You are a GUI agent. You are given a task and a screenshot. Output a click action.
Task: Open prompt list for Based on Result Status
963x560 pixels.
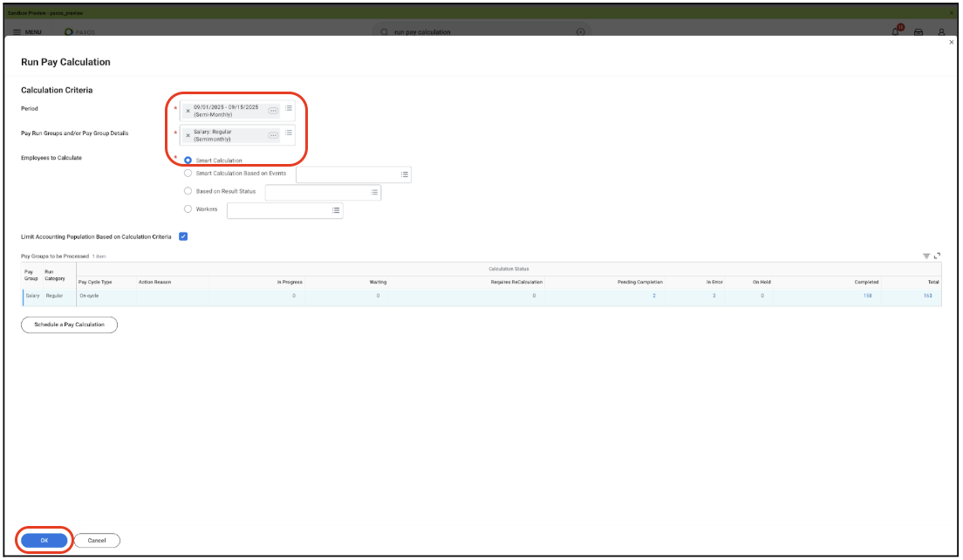[x=374, y=192]
